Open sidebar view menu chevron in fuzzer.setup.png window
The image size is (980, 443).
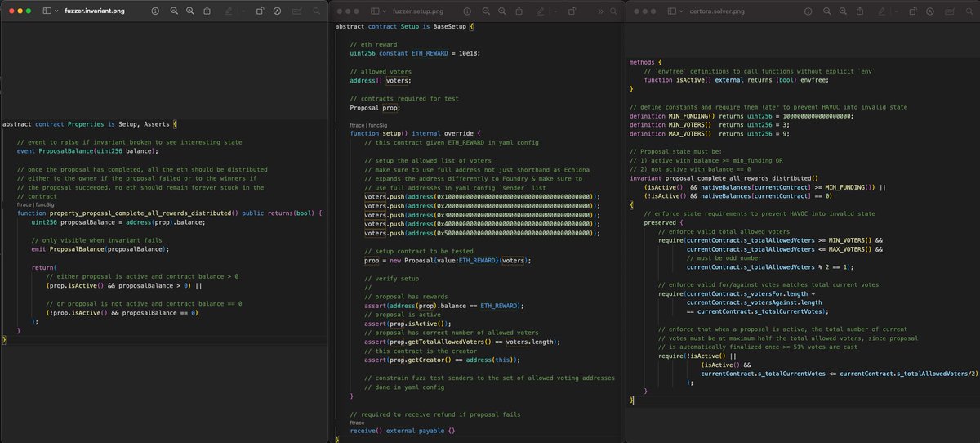pos(384,11)
